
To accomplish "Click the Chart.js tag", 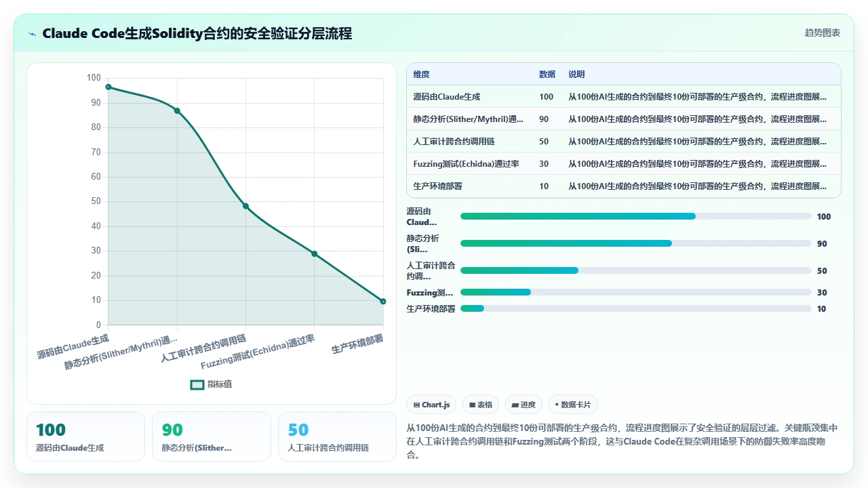I will click(431, 405).
